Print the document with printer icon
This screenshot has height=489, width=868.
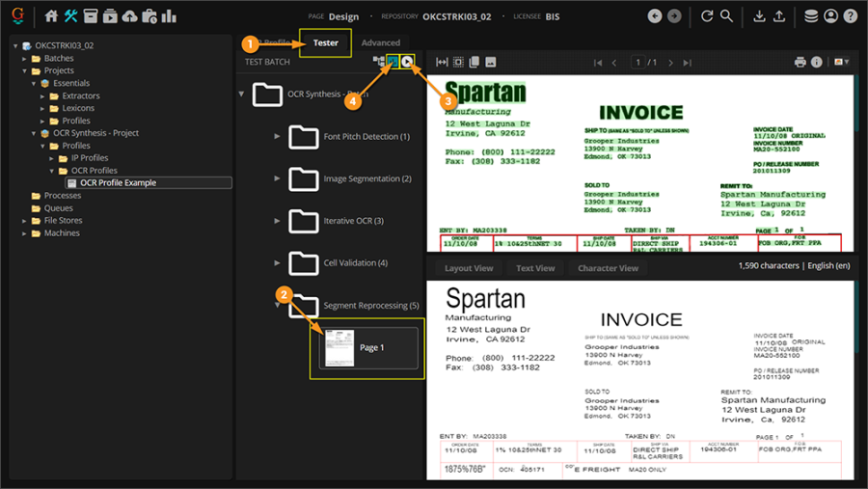pos(800,62)
